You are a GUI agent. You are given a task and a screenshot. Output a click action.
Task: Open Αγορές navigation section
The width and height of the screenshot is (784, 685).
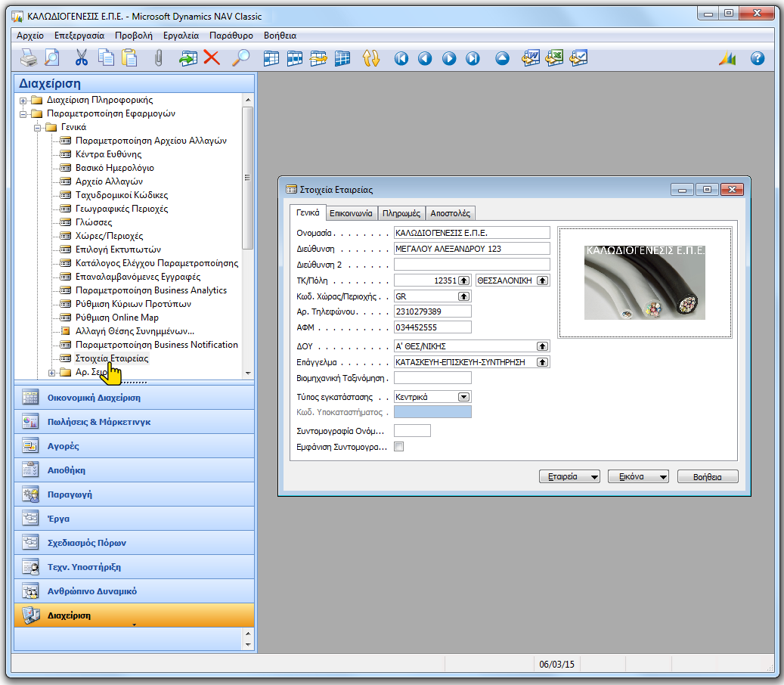pos(134,446)
